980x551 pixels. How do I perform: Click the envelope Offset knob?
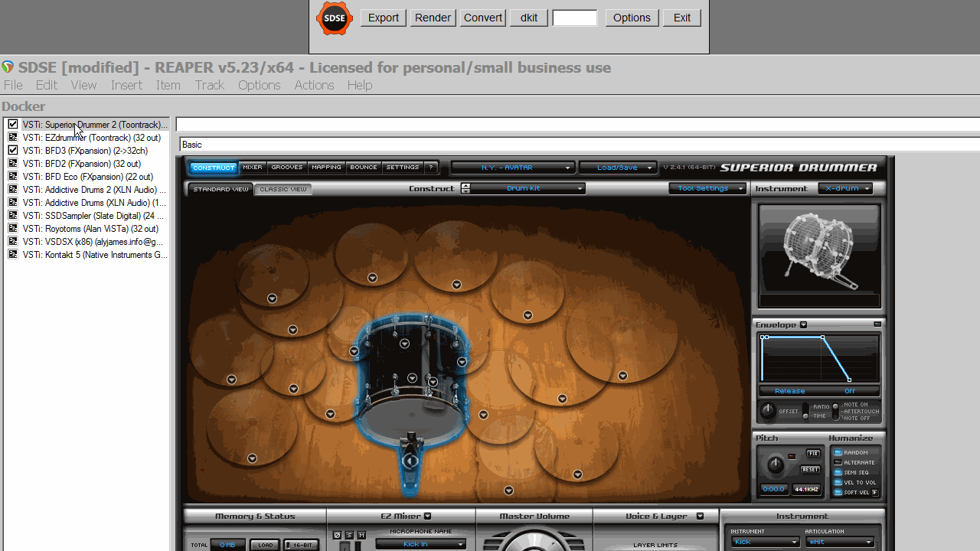tap(767, 412)
